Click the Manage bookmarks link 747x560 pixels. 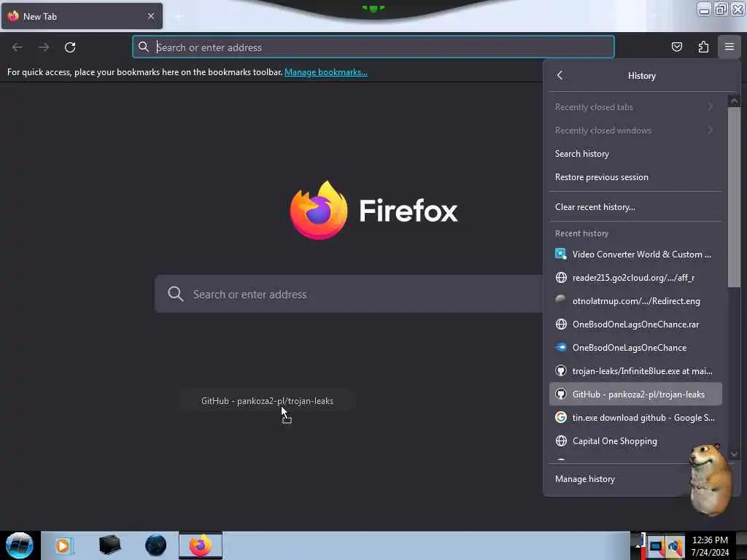click(326, 72)
